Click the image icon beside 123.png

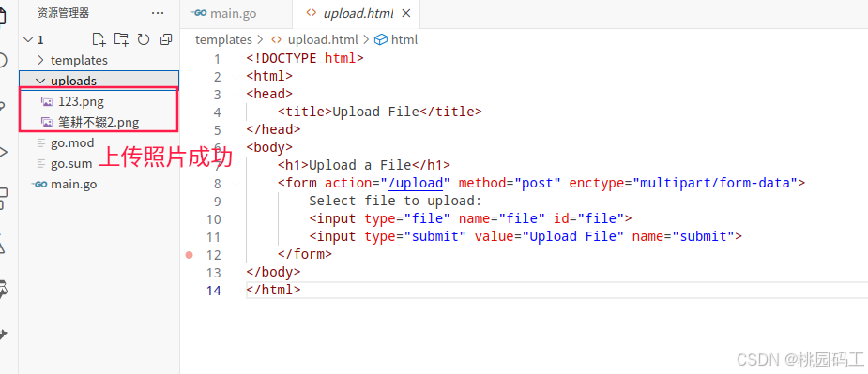tap(47, 102)
